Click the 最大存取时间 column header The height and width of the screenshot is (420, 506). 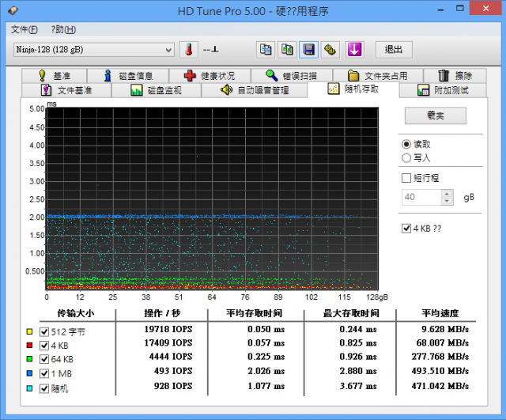[351, 313]
